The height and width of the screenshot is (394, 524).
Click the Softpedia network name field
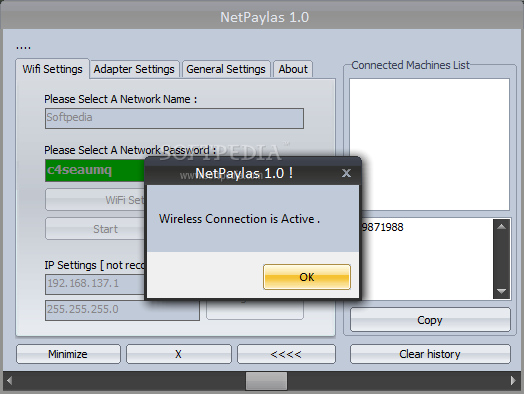pyautogui.click(x=174, y=118)
